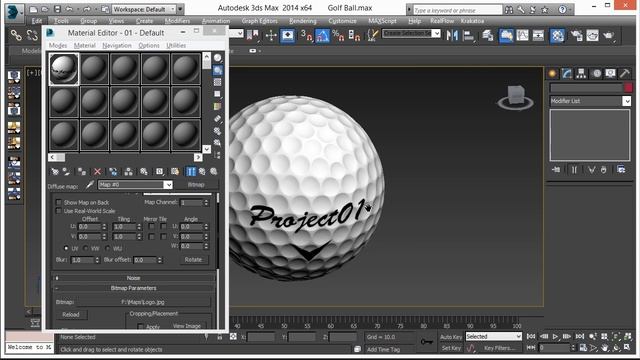Open the Map #0 name dropdown
Image resolution: width=640 pixels, height=360 pixels.
168,185
